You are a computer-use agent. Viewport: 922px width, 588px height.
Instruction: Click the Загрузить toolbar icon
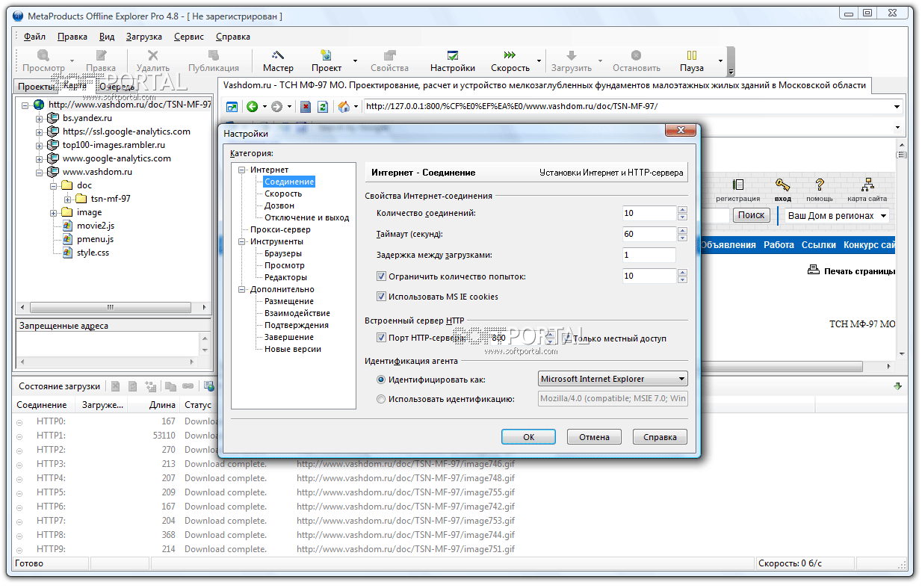coord(572,55)
